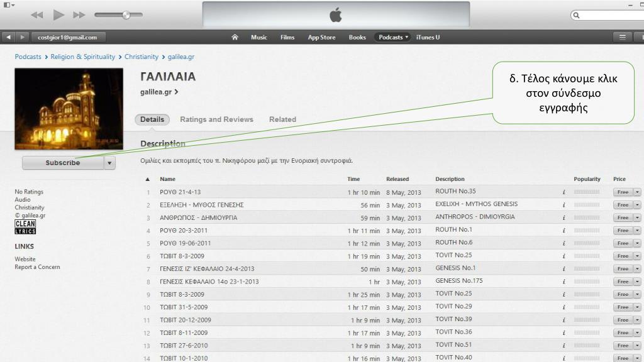The width and height of the screenshot is (644, 362).
Task: Open Free dropdown arrow for ΓΕΝΕΣΙΣ ΚΕΦΑΛΑΙΟ 14ο
Action: 637,282
